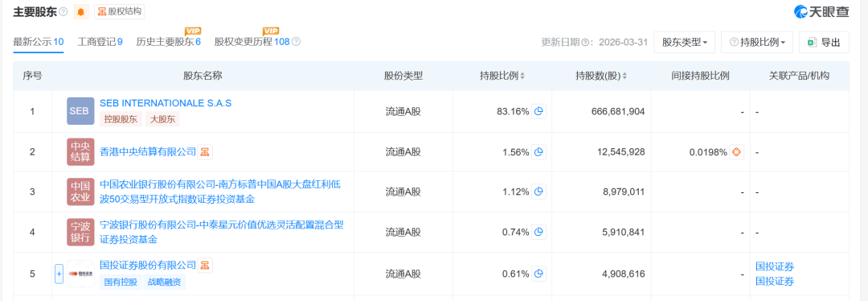Viewport: 868px width, 301px height.
Task: Click pie chart icon next to 0.61%
Action: 538,274
